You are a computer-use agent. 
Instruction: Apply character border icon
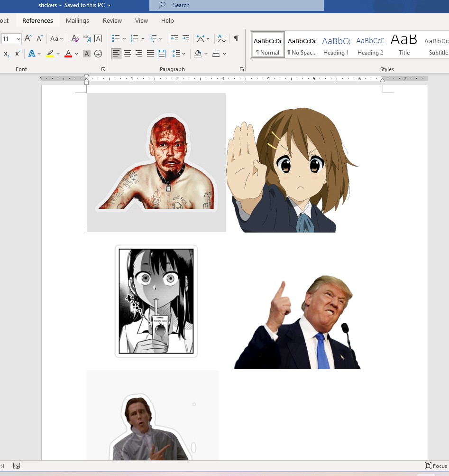pos(98,38)
